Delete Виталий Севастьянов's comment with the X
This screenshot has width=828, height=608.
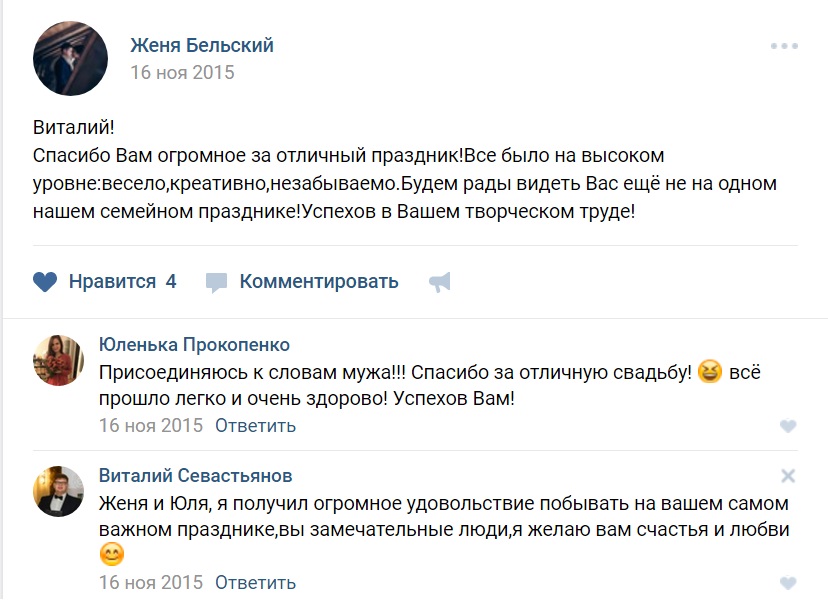tap(788, 476)
